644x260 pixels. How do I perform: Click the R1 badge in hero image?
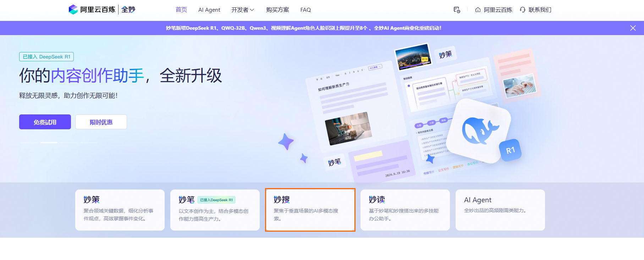coord(510,151)
